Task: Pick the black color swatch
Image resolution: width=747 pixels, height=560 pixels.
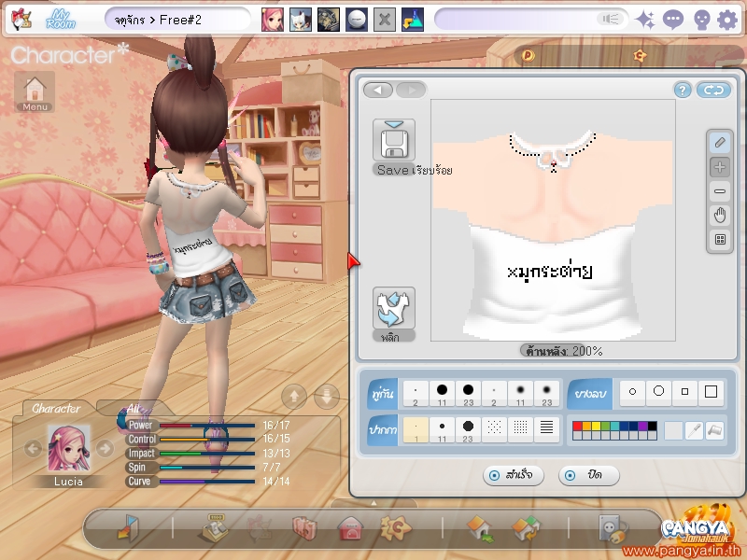Action: tap(652, 427)
